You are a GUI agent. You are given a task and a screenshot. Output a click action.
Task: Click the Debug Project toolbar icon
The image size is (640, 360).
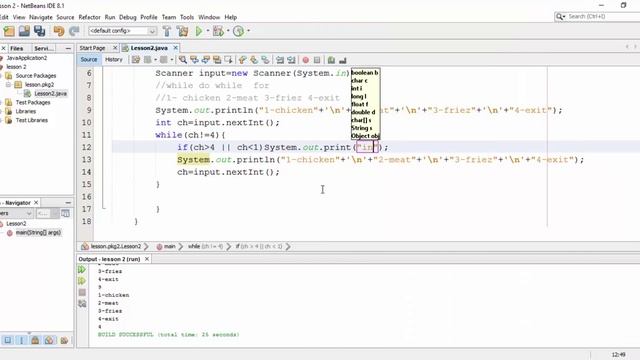[x=218, y=31]
